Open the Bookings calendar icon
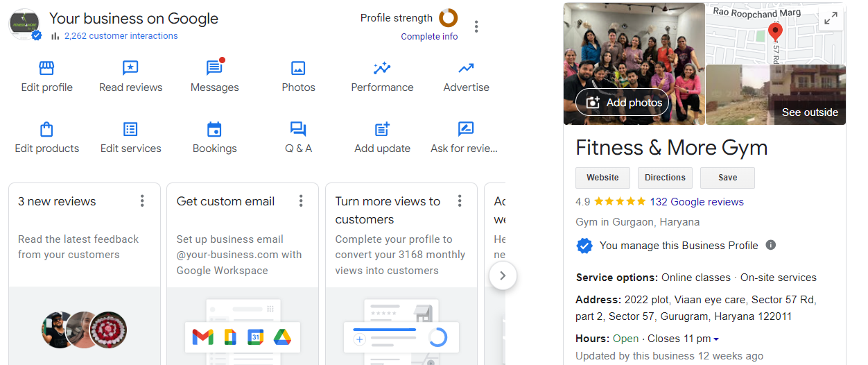This screenshot has width=868, height=365. coord(214,130)
